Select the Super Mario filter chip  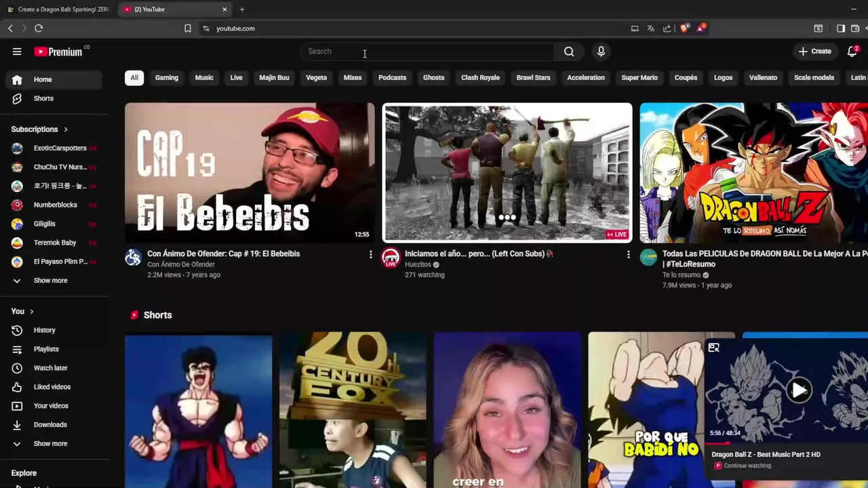tap(639, 78)
